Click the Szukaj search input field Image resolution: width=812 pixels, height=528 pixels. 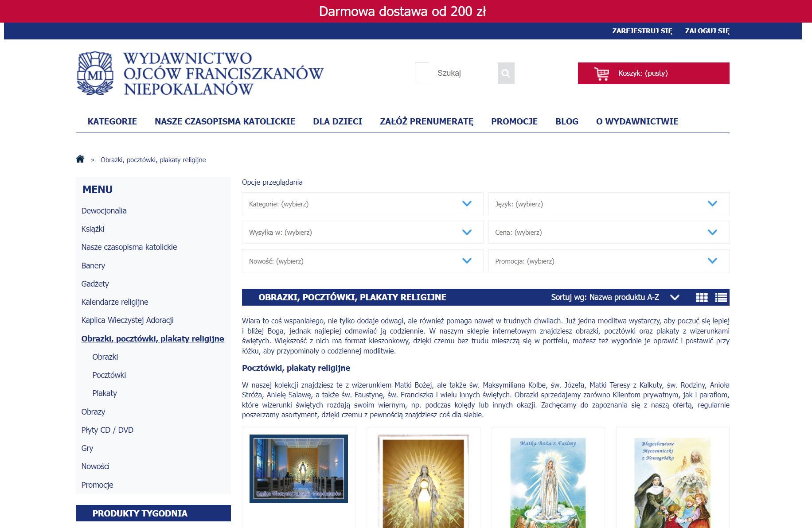[449, 73]
